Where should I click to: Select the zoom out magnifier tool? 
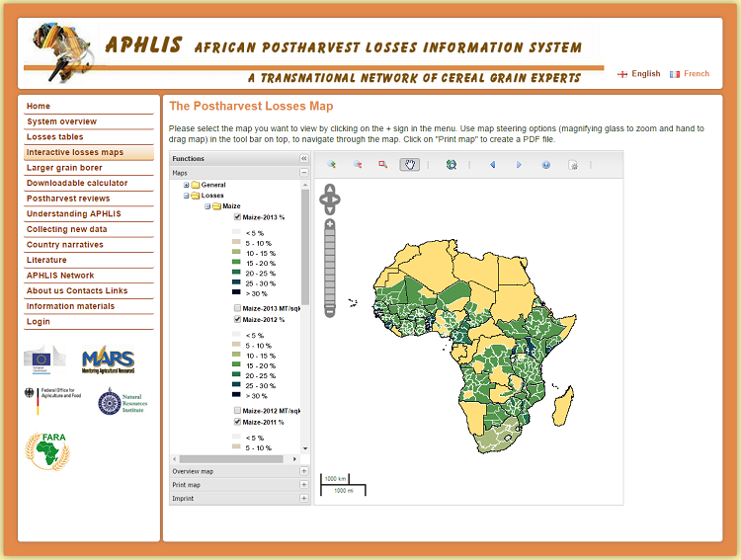pyautogui.click(x=358, y=165)
